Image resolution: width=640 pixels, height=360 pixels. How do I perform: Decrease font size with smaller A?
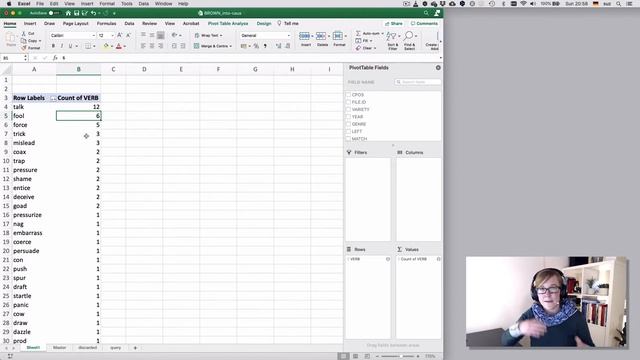pyautogui.click(x=128, y=36)
